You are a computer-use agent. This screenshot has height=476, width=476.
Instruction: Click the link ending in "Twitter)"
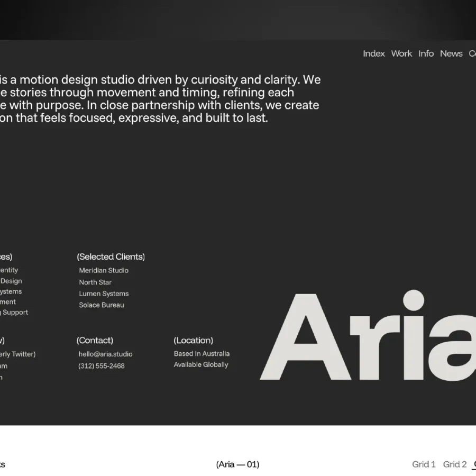pyautogui.click(x=17, y=354)
